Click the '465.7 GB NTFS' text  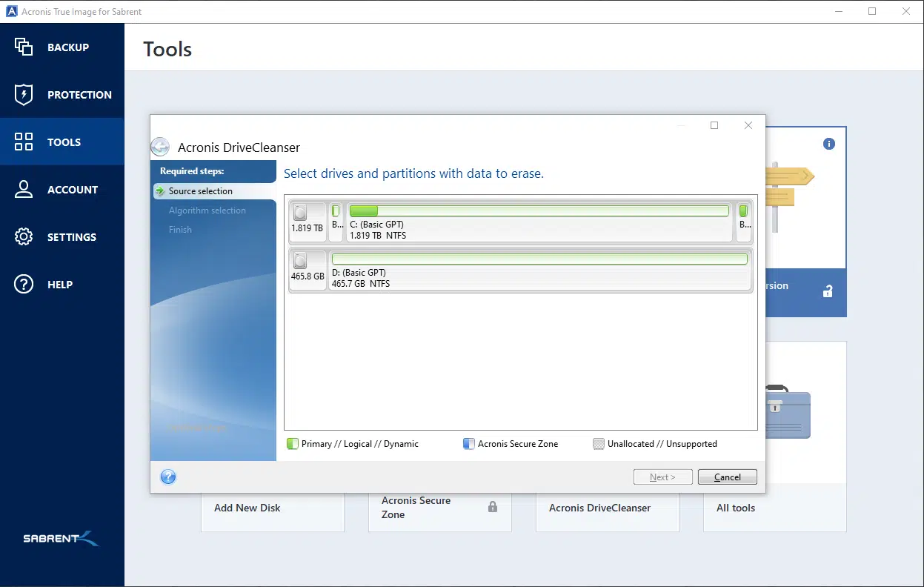click(x=361, y=284)
